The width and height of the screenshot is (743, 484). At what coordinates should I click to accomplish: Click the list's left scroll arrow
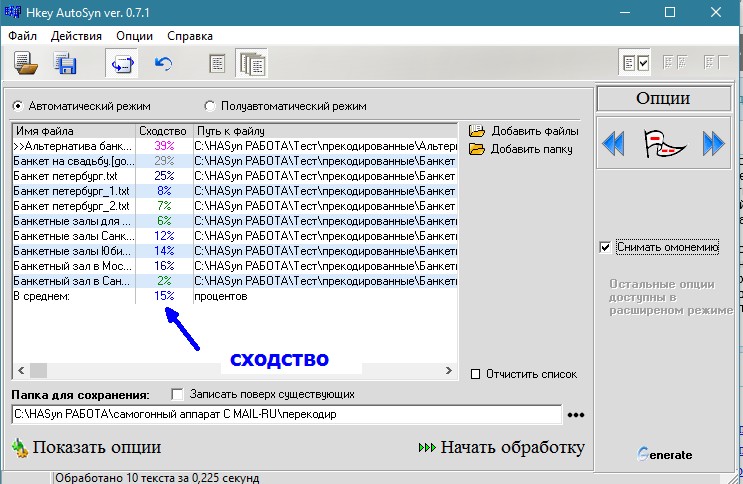coord(21,370)
